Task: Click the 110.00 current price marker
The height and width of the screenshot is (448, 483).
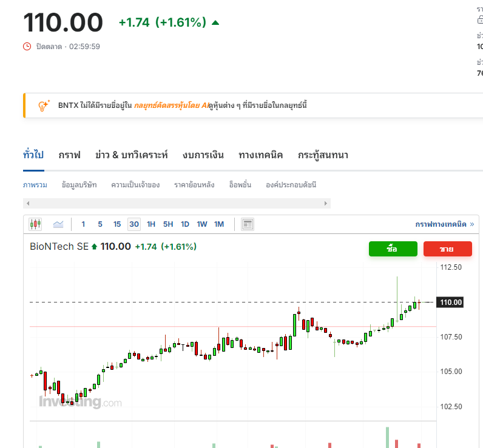Action: click(x=450, y=302)
